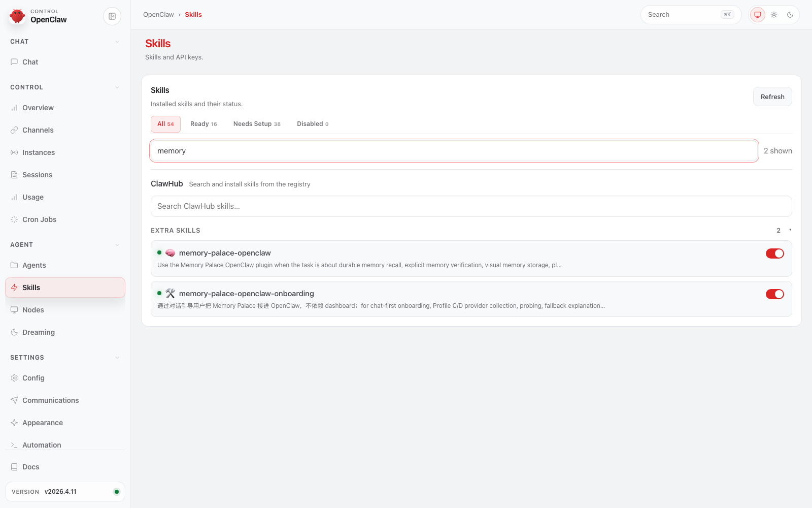Screen dimensions: 812x508
Task: Open the memory-palace-openclaw skill row
Action: tap(471, 259)
